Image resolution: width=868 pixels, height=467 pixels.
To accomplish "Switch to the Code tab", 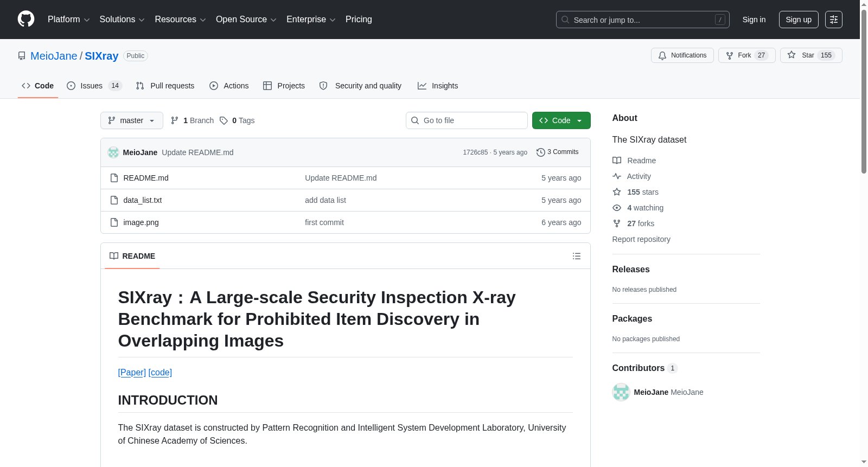I will point(38,86).
